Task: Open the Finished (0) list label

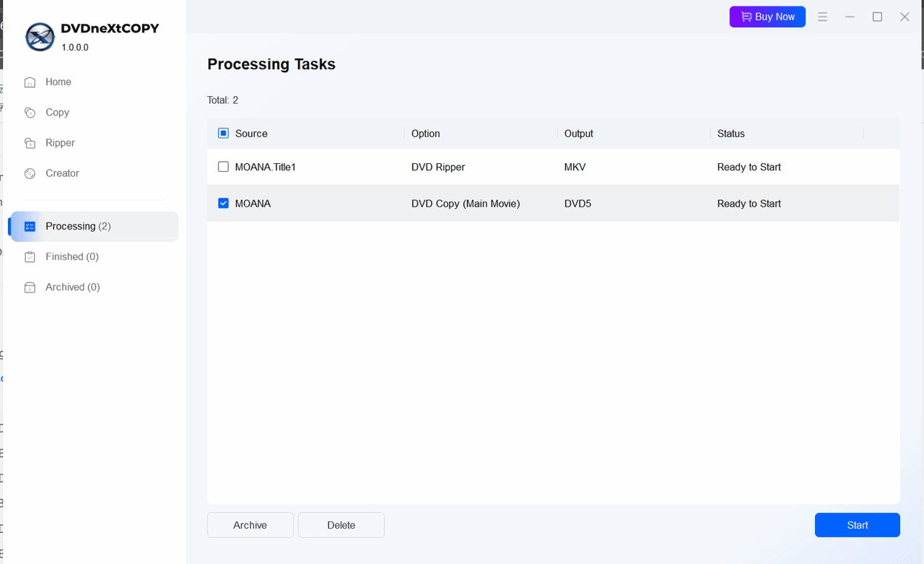Action: [x=72, y=257]
